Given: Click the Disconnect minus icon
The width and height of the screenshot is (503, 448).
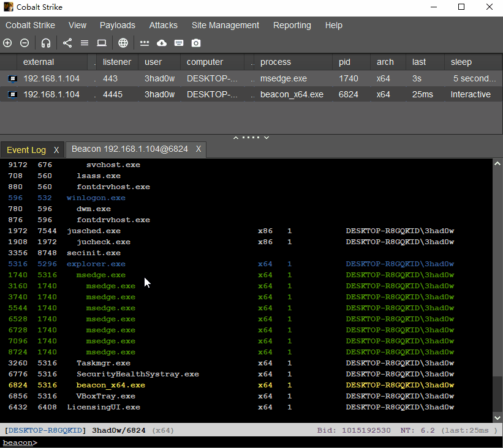Looking at the screenshot, I should pyautogui.click(x=25, y=43).
